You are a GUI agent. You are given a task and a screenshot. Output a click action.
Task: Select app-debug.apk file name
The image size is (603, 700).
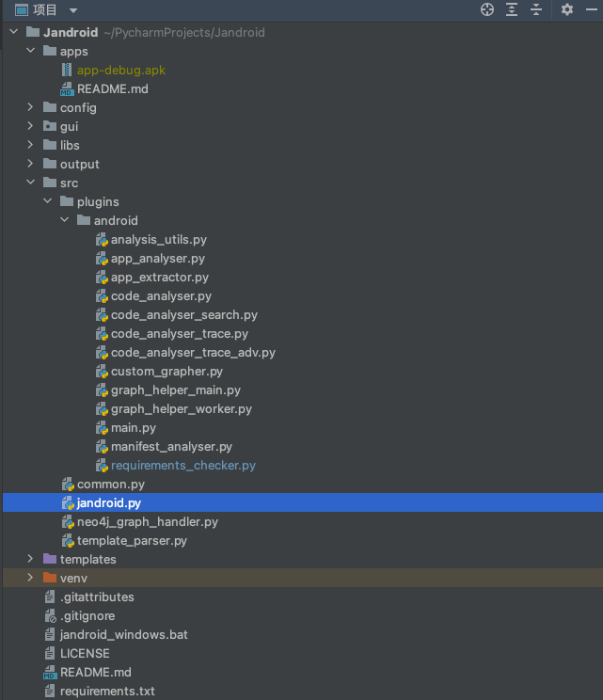pyautogui.click(x=121, y=70)
